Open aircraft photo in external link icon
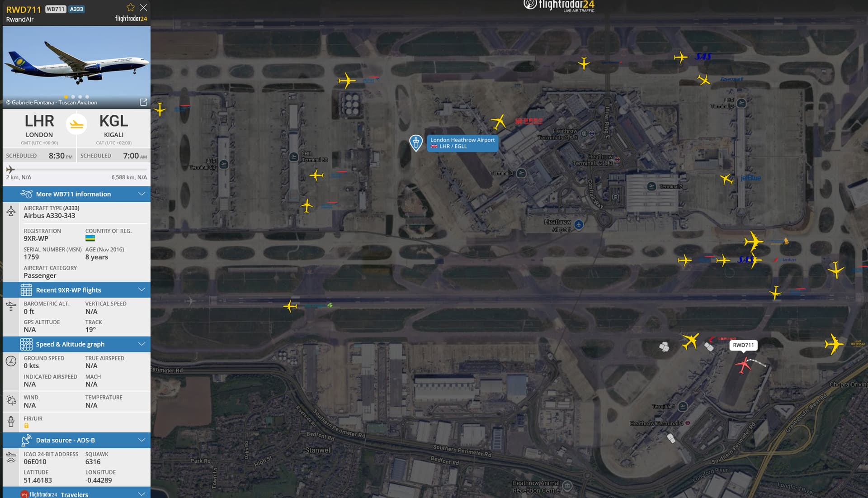 click(x=143, y=102)
